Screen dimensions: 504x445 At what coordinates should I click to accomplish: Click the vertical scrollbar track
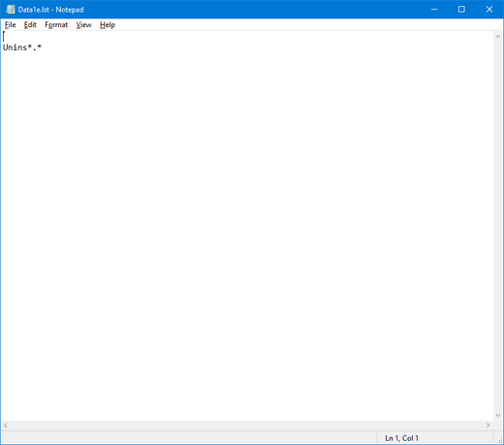(x=498, y=226)
